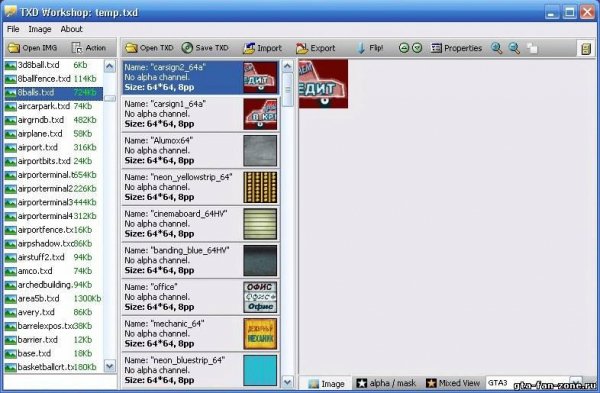Click the Action toolbar button
Screen dimensions: 600x393
(89, 48)
